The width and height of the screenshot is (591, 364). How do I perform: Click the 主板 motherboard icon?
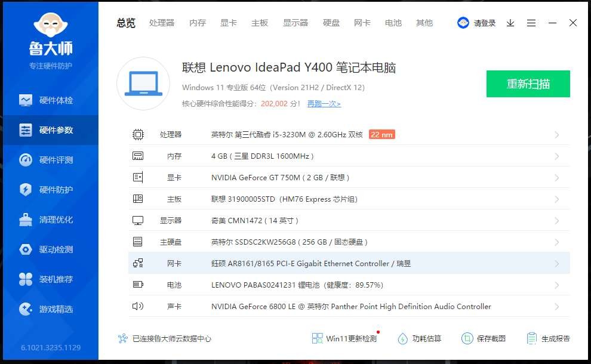pos(138,199)
